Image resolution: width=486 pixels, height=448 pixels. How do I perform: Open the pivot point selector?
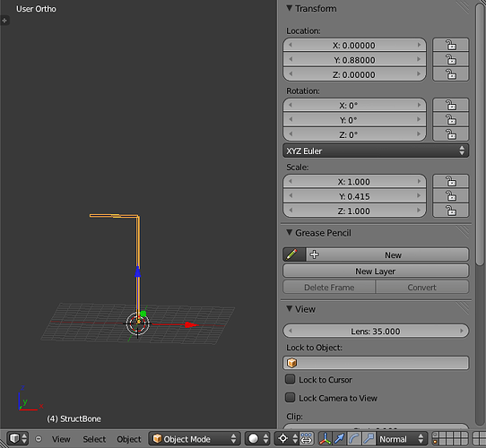(286, 439)
